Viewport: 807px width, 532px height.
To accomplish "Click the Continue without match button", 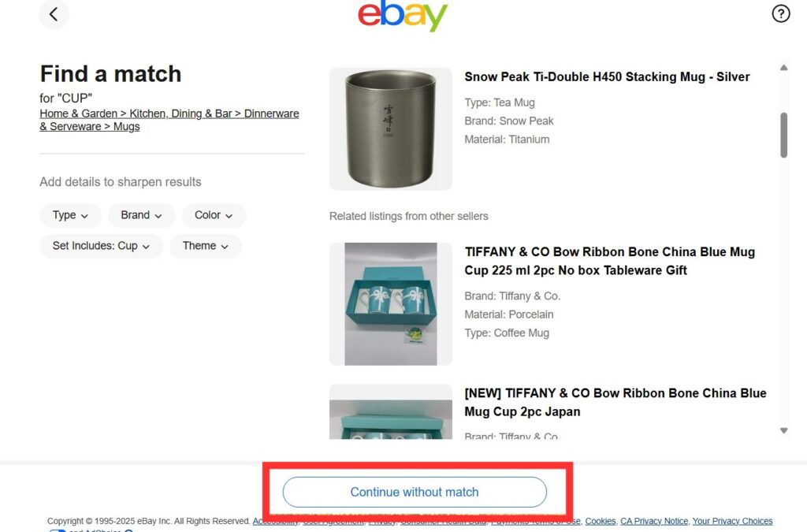I will [415, 492].
